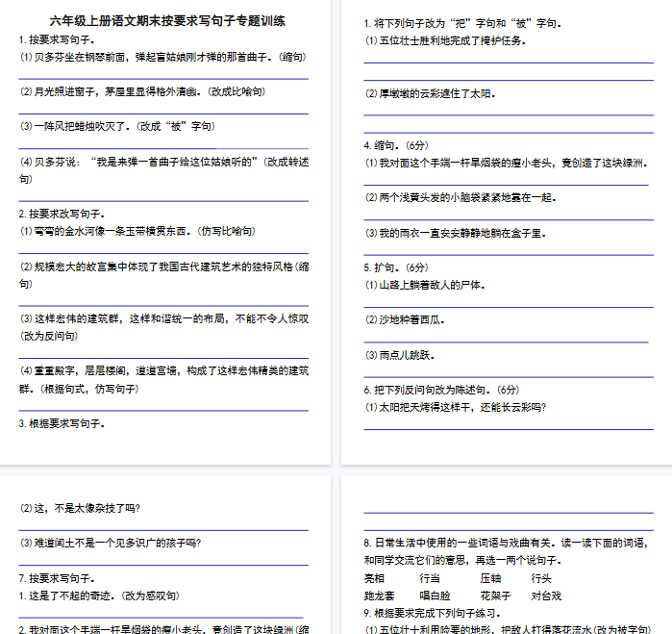The height and width of the screenshot is (634, 672).
Task: Click heading '2. 按要求改写句子。'
Action: tap(62, 214)
